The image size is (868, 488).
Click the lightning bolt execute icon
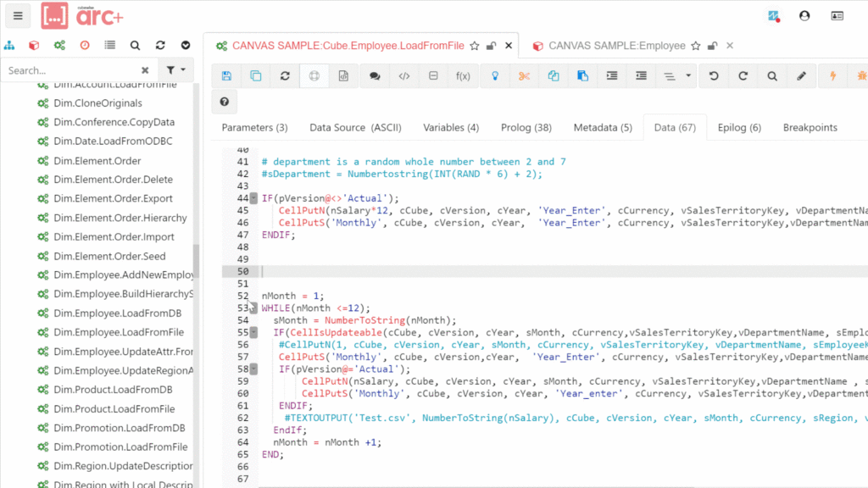point(833,76)
